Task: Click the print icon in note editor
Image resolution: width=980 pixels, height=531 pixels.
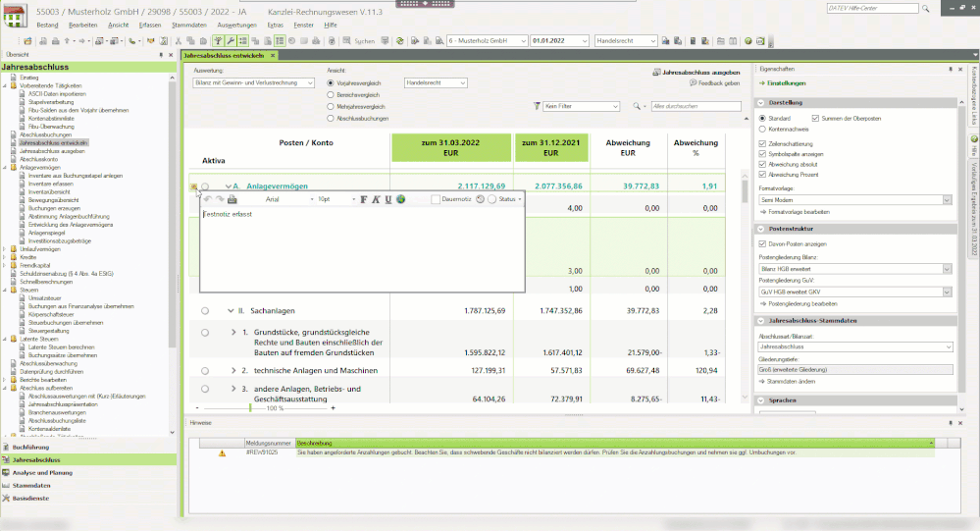Action: [x=232, y=199]
